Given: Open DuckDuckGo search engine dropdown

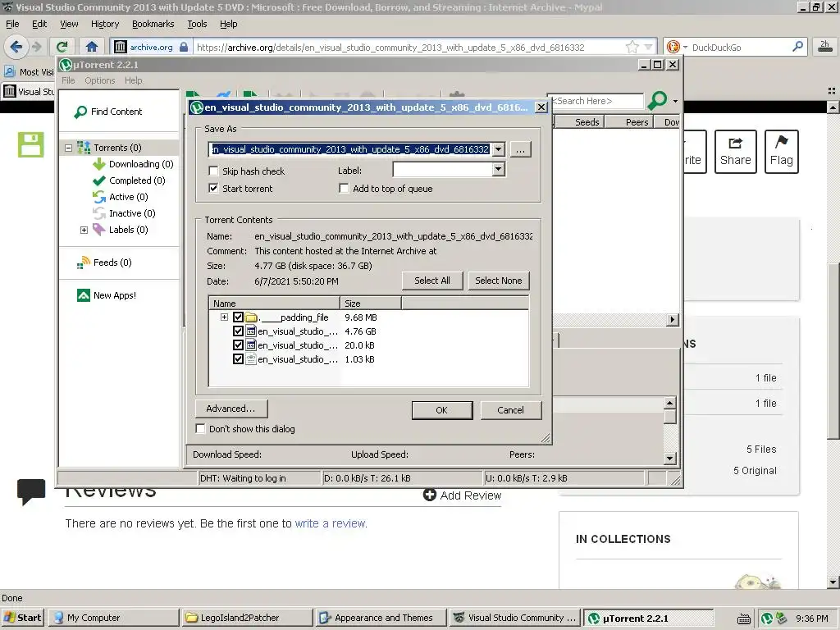Looking at the screenshot, I should [x=685, y=47].
